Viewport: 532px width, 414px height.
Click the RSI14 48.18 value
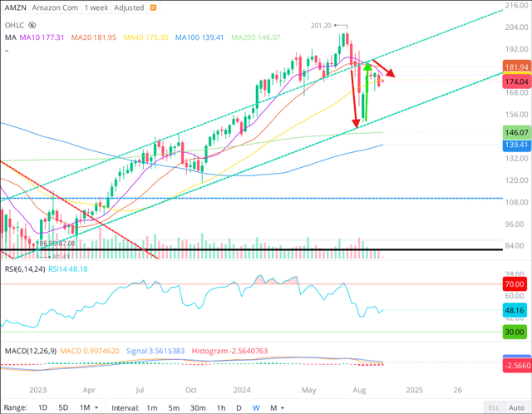68,269
